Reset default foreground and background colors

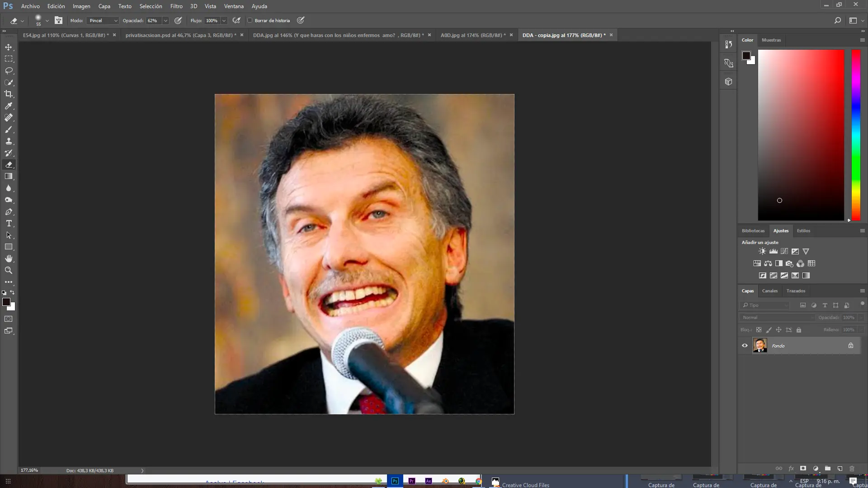(x=4, y=293)
